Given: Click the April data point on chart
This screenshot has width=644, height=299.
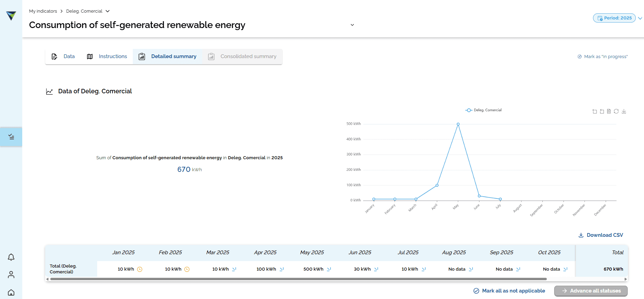Looking at the screenshot, I should (437, 185).
